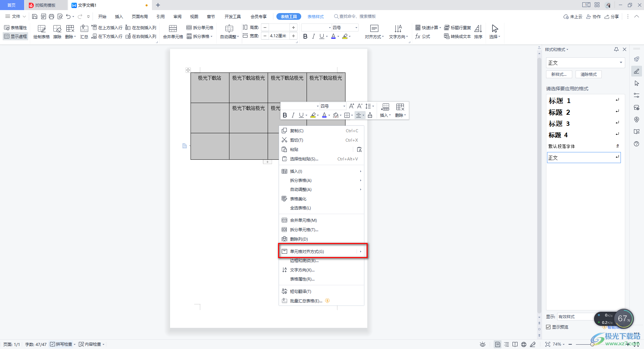Click the Repeat Header Rows option
This screenshot has height=349, width=644.
pos(458,28)
